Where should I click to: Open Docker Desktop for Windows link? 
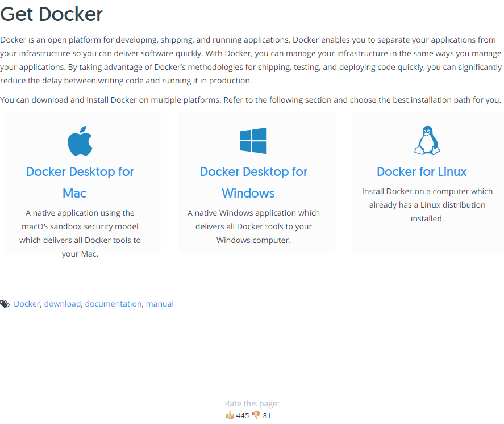pos(253,182)
